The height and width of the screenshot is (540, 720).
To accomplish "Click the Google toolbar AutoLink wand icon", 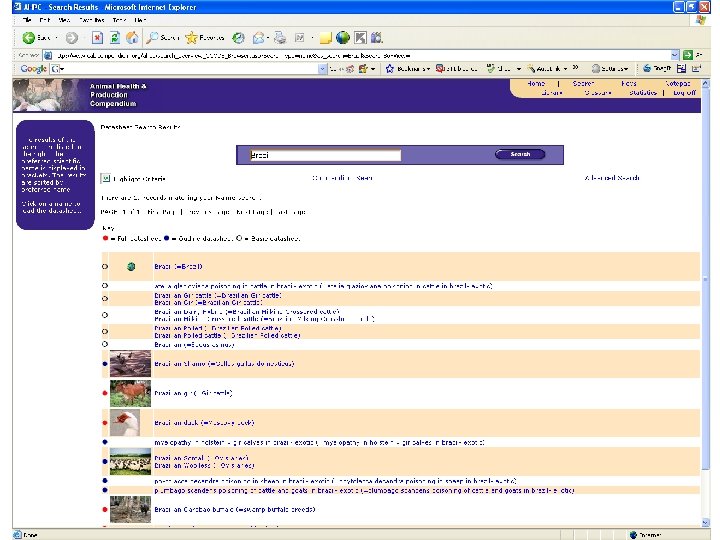I will click(531, 69).
